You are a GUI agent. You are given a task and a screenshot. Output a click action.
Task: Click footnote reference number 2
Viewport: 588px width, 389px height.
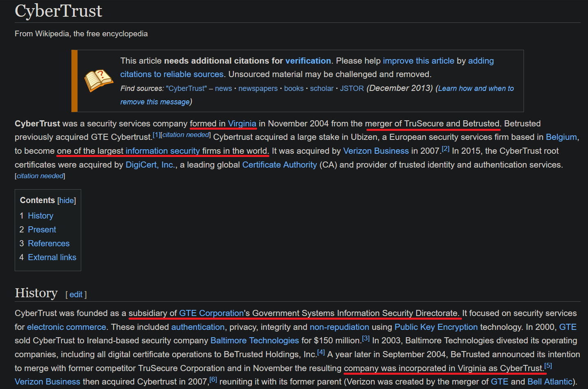(x=446, y=149)
